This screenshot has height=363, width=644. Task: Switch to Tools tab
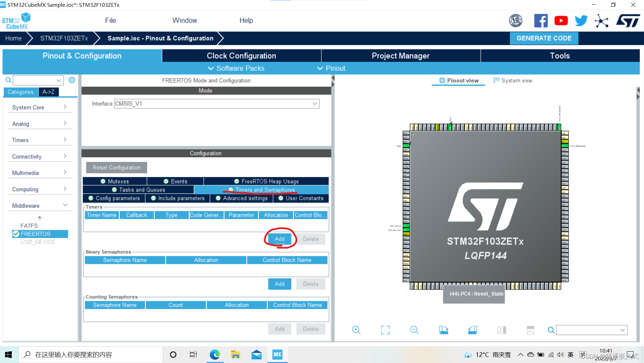(x=560, y=56)
